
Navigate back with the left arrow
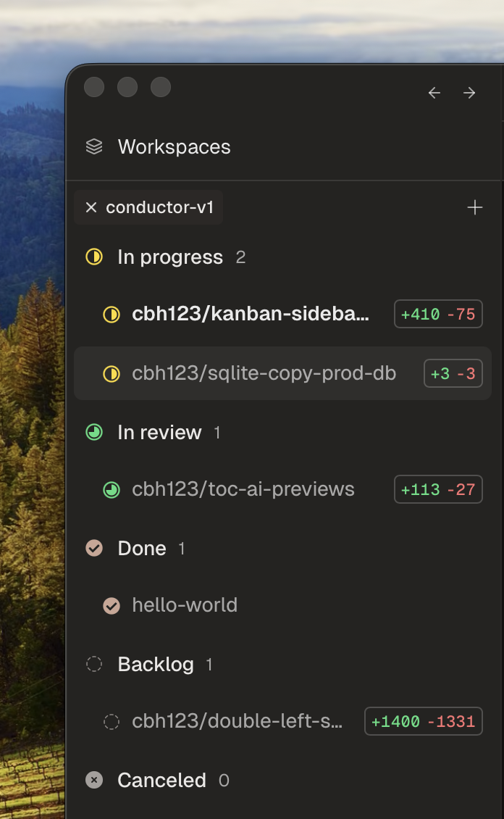pos(434,93)
